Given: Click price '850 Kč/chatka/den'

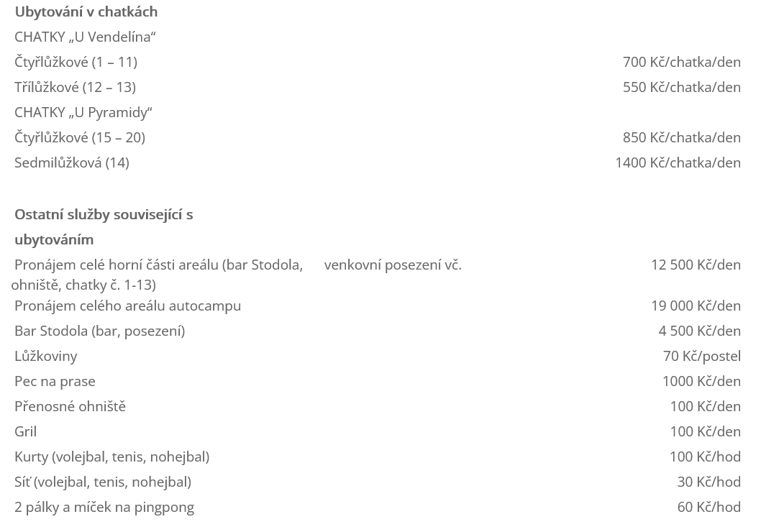Looking at the screenshot, I should [x=681, y=138].
